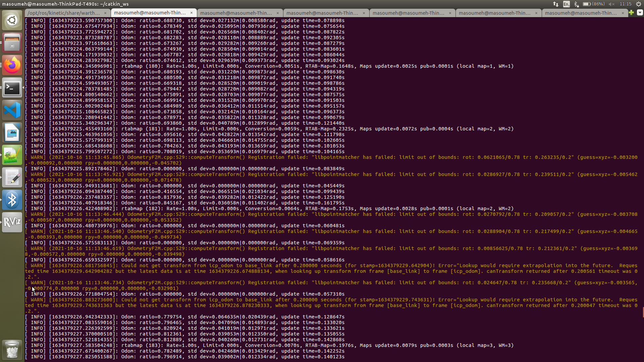Open the Bluetooth indicator in top panel
This screenshot has height=362, width=644.
(576, 4)
